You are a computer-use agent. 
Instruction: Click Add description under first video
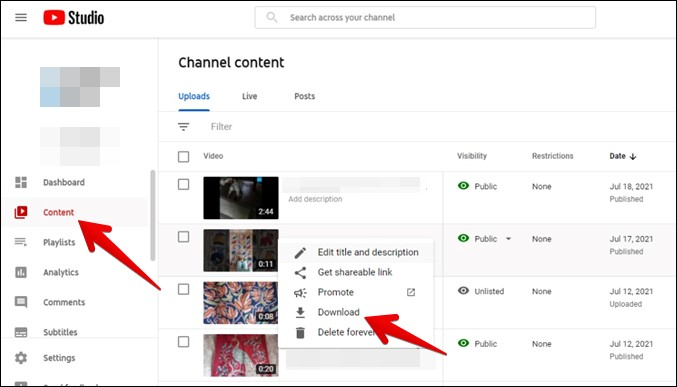315,199
